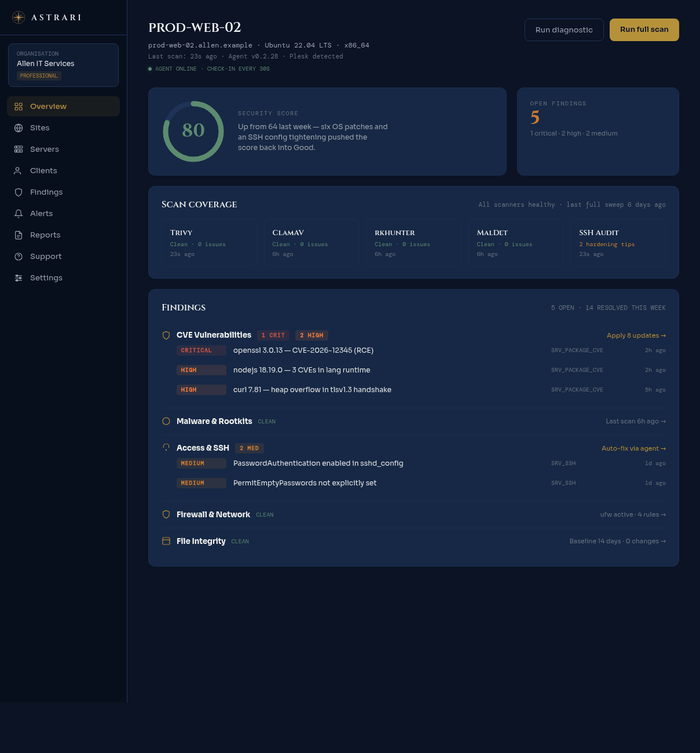This screenshot has width=700, height=753.
Task: Open Settings from the sidebar
Action: [63, 278]
